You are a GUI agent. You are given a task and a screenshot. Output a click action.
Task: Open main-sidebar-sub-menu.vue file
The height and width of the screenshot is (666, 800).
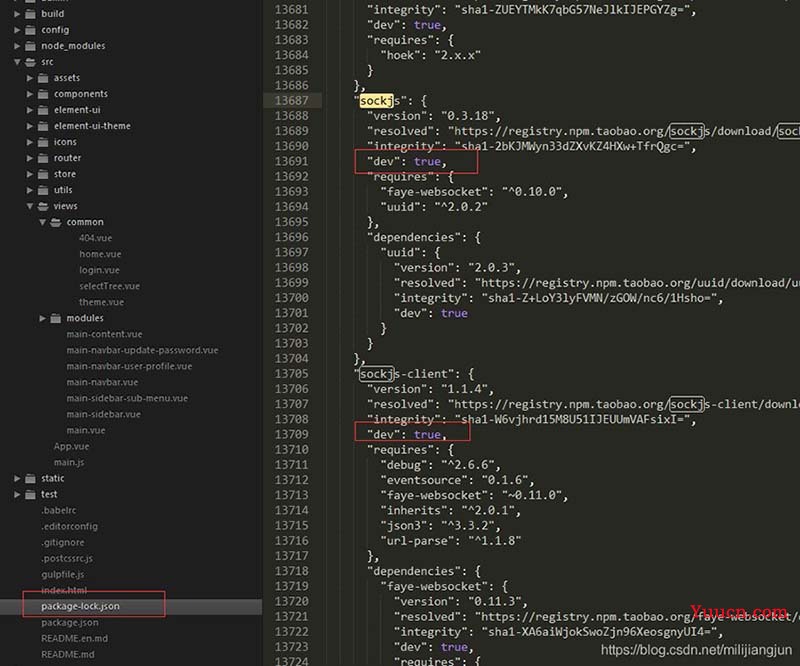(x=127, y=398)
